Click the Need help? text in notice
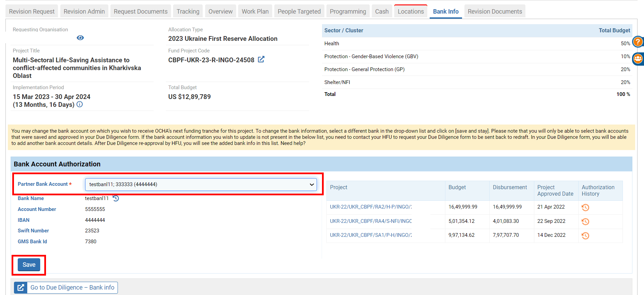Image resolution: width=644 pixels, height=295 pixels. (293, 143)
